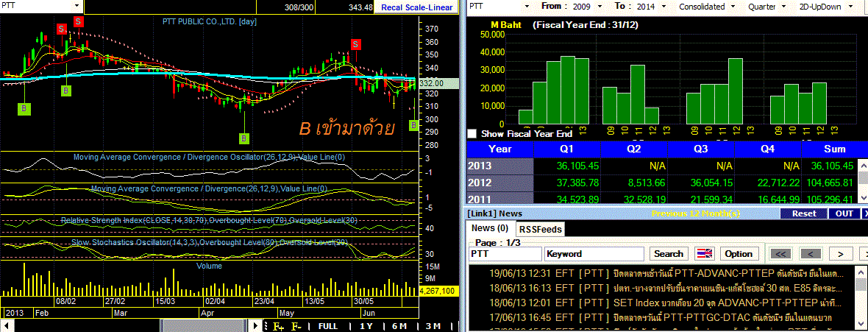Click the Keyword input field

pos(594,254)
